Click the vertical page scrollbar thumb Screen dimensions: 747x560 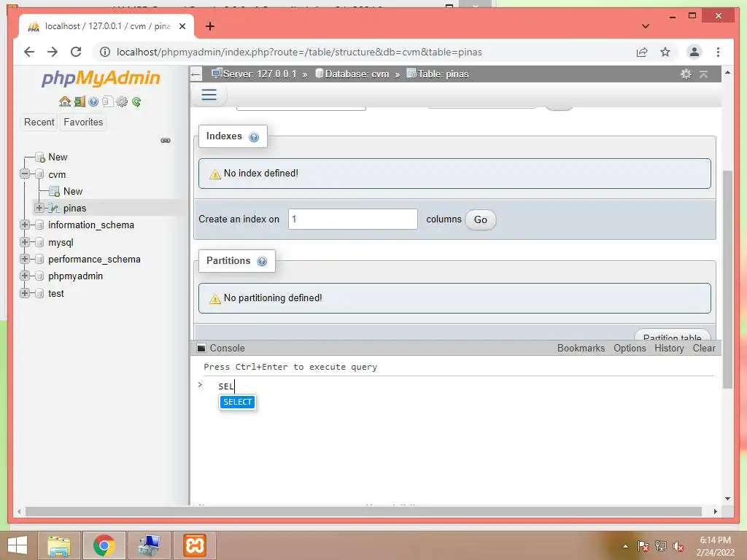[727, 279]
